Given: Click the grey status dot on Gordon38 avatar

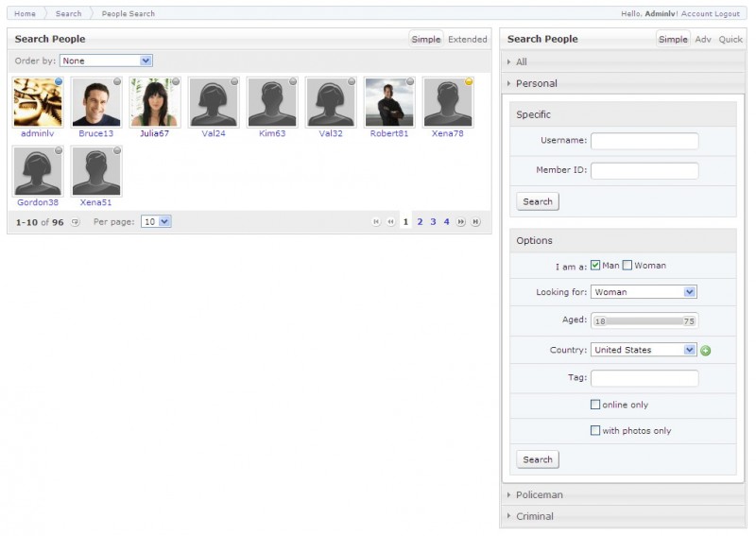Looking at the screenshot, I should pos(59,150).
